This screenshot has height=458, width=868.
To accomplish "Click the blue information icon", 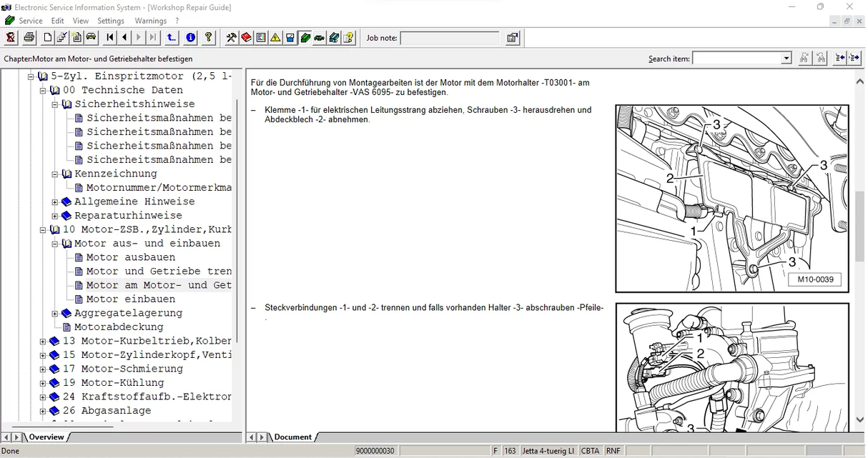I will pos(190,38).
